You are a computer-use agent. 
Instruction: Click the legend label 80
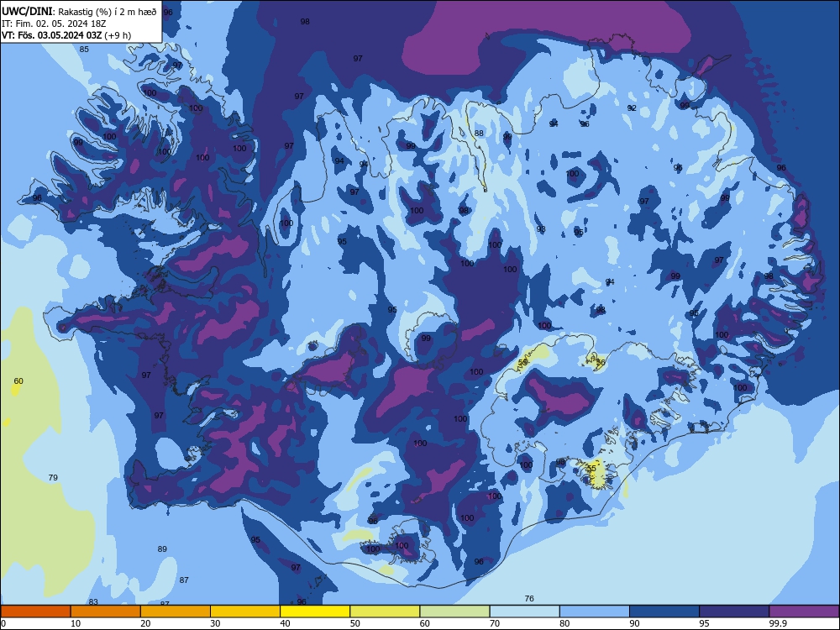coord(564,623)
